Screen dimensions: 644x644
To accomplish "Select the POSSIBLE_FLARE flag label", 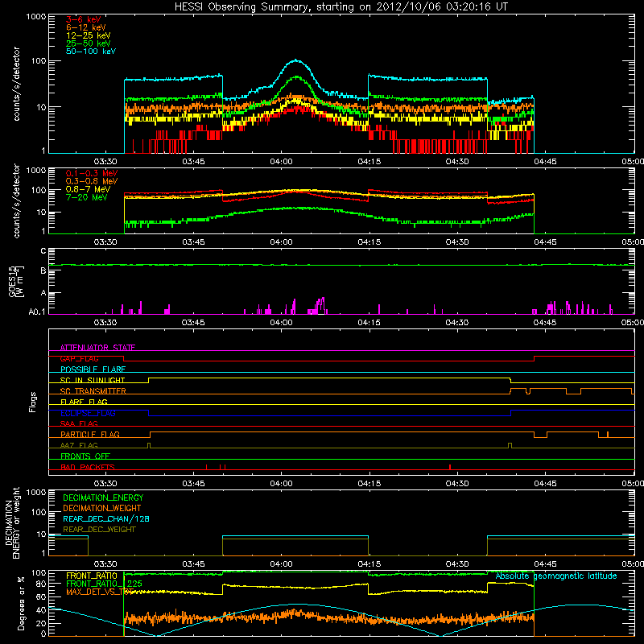I will [93, 369].
